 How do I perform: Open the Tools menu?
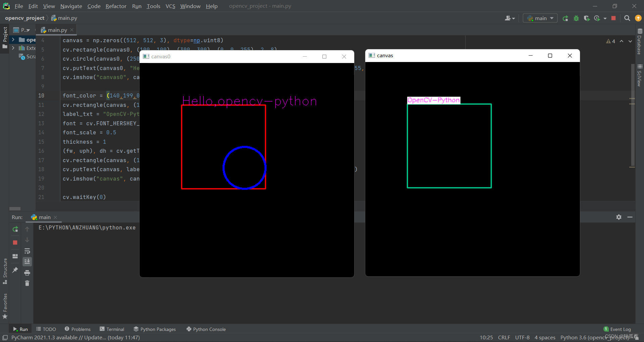(x=153, y=6)
